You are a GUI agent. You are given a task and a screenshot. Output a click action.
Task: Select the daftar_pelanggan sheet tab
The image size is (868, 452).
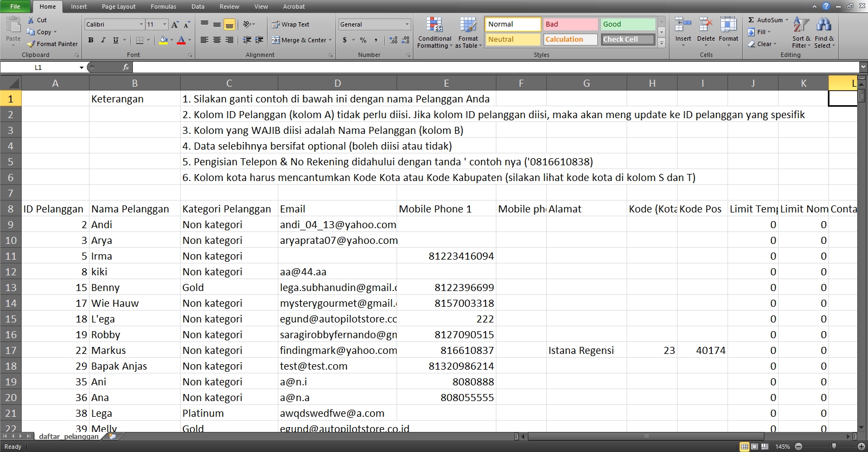click(68, 436)
